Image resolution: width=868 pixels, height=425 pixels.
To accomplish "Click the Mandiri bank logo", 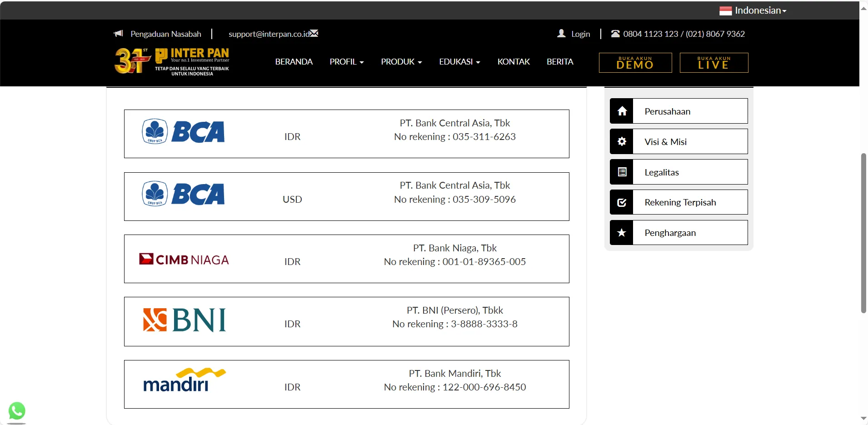I will coord(185,380).
